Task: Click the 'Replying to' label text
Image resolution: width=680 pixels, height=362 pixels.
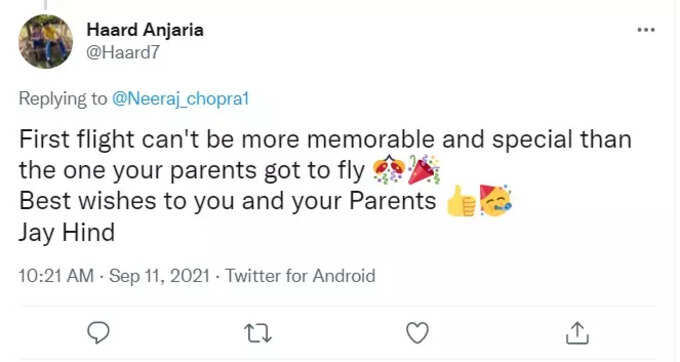Action: pyautogui.click(x=63, y=99)
